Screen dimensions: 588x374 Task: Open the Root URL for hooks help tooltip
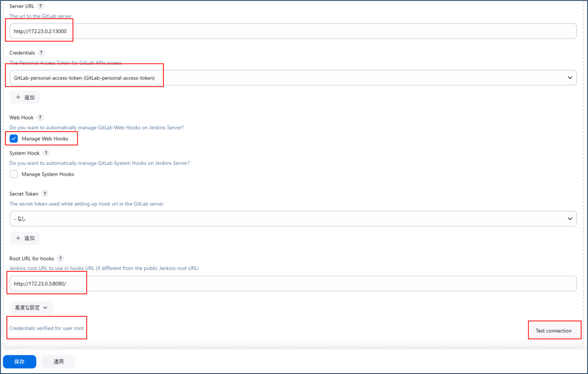(x=60, y=258)
